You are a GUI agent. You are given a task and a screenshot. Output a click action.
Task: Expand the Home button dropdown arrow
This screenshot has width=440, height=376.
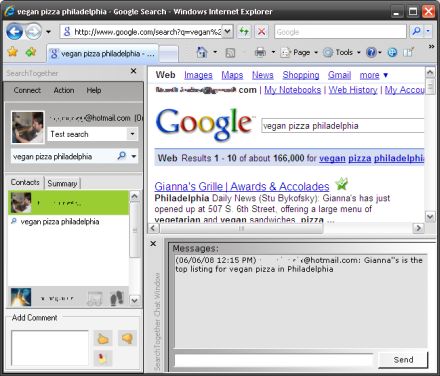coord(215,52)
